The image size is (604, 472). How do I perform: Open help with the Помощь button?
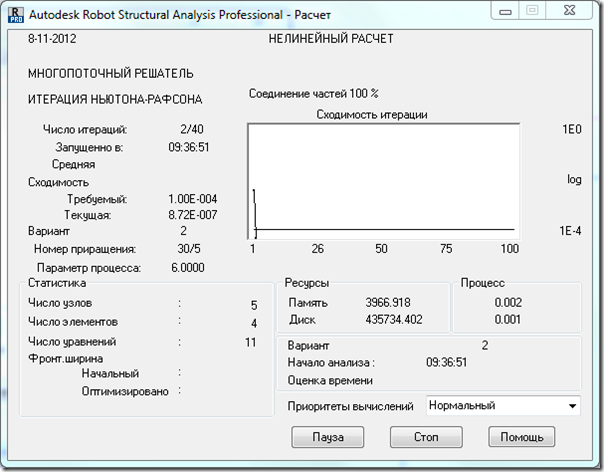[x=522, y=437]
